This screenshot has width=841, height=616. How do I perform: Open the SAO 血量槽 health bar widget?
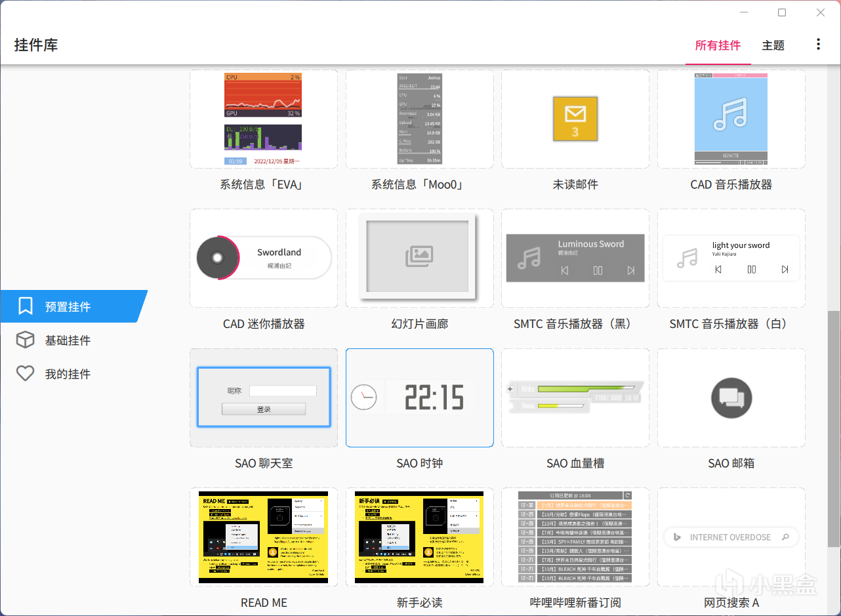point(575,398)
